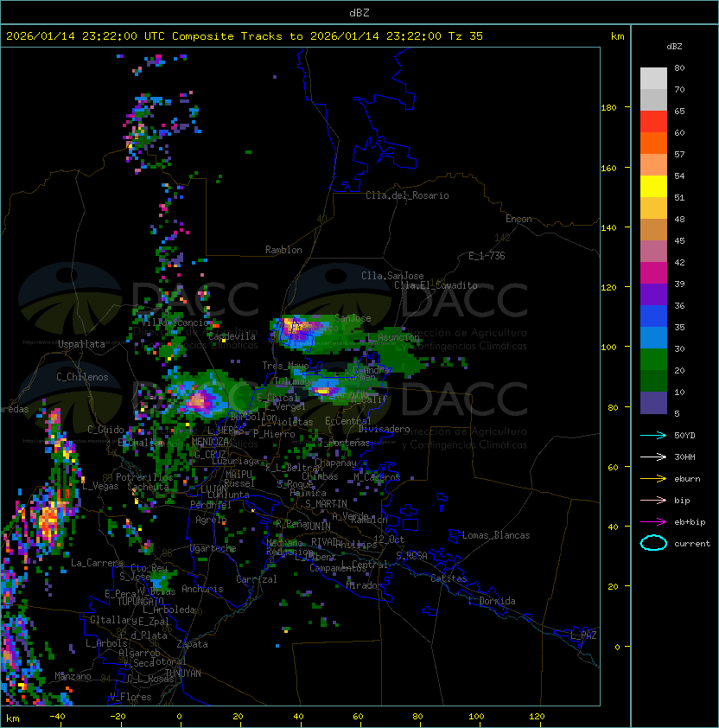This screenshot has width=719, height=728.
Task: Click the 'Potrerillos' map label
Action: click(144, 477)
